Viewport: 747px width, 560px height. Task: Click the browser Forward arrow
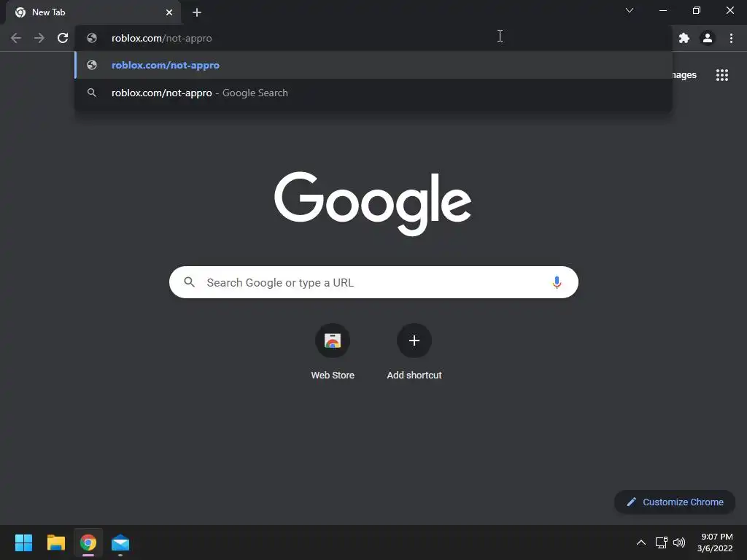(x=39, y=38)
